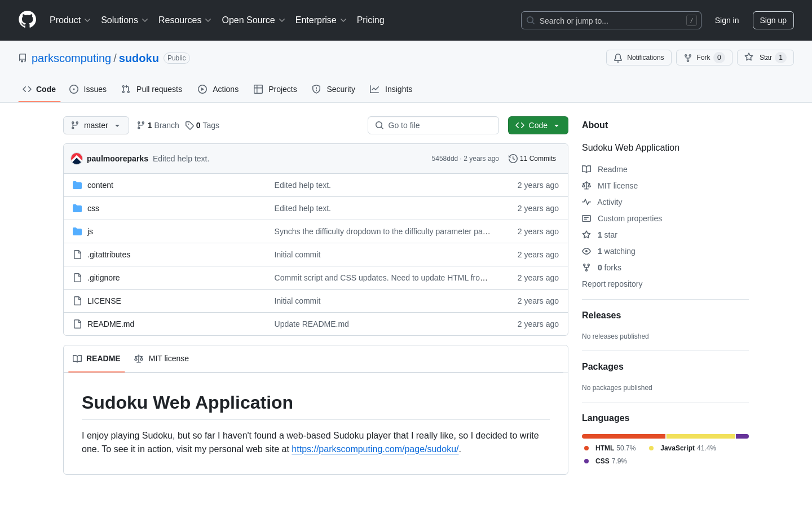The image size is (812, 508).
Task: Click the magnifier icon in the search bar
Action: [531, 20]
